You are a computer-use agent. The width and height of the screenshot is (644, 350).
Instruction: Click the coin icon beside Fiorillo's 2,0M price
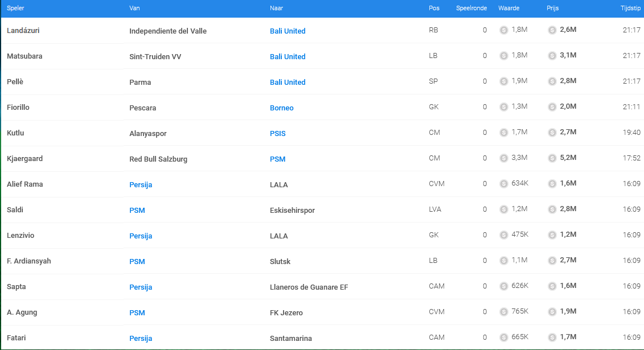tap(552, 106)
